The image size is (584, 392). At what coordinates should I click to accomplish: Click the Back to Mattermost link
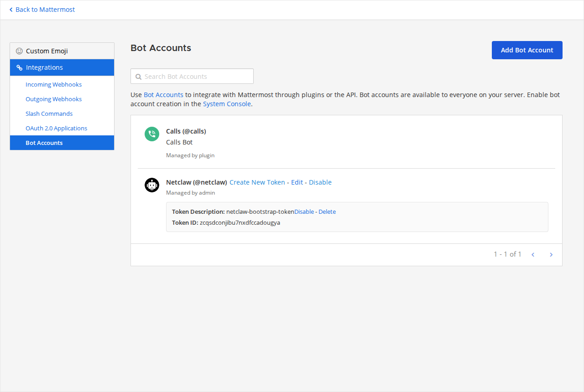pyautogui.click(x=42, y=10)
